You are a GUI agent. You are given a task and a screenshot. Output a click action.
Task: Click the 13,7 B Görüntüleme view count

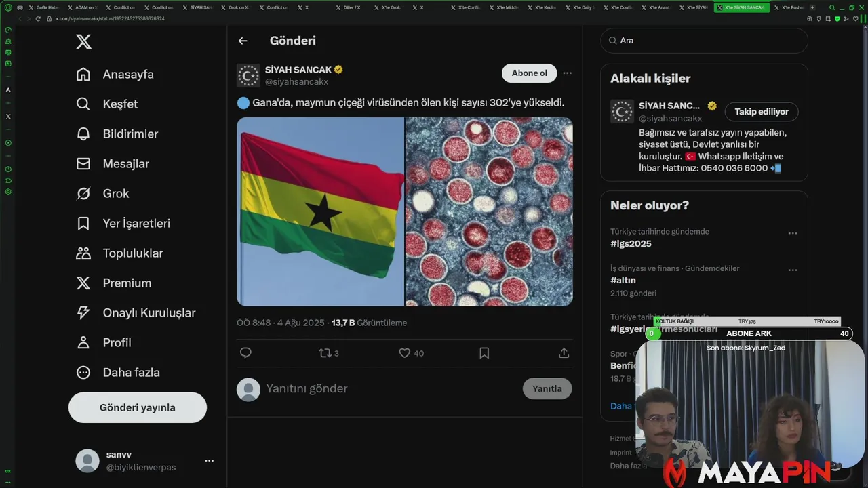369,323
